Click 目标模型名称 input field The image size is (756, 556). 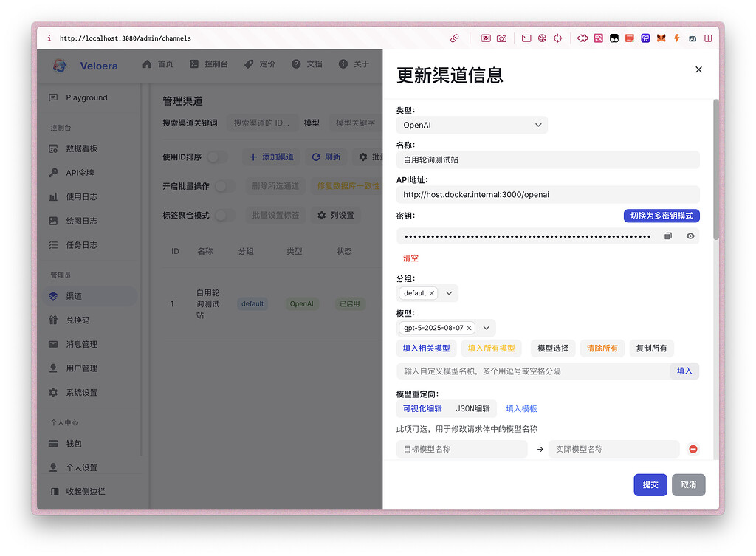[462, 449]
